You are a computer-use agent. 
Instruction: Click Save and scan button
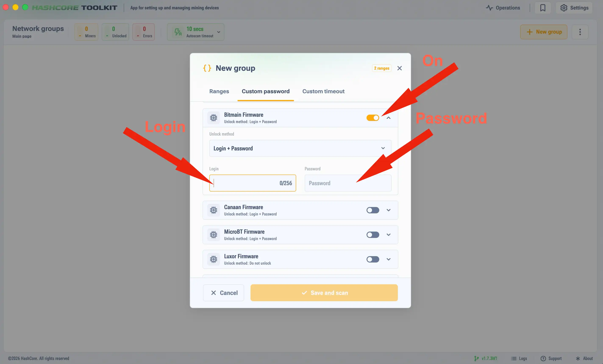(324, 293)
